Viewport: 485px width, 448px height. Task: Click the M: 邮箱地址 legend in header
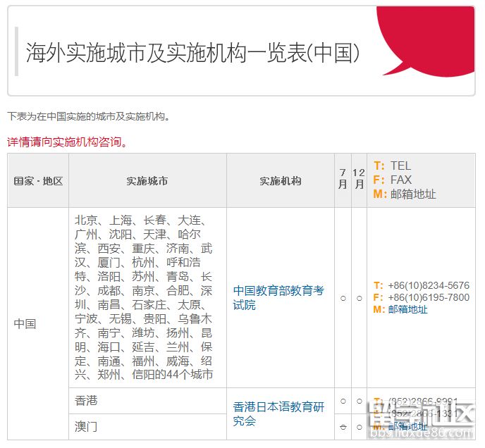click(x=405, y=194)
